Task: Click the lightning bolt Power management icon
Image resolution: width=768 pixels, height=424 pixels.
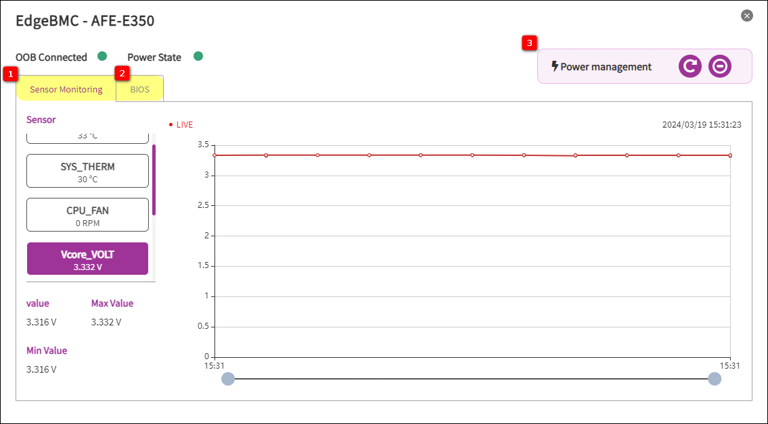Action: click(x=555, y=66)
